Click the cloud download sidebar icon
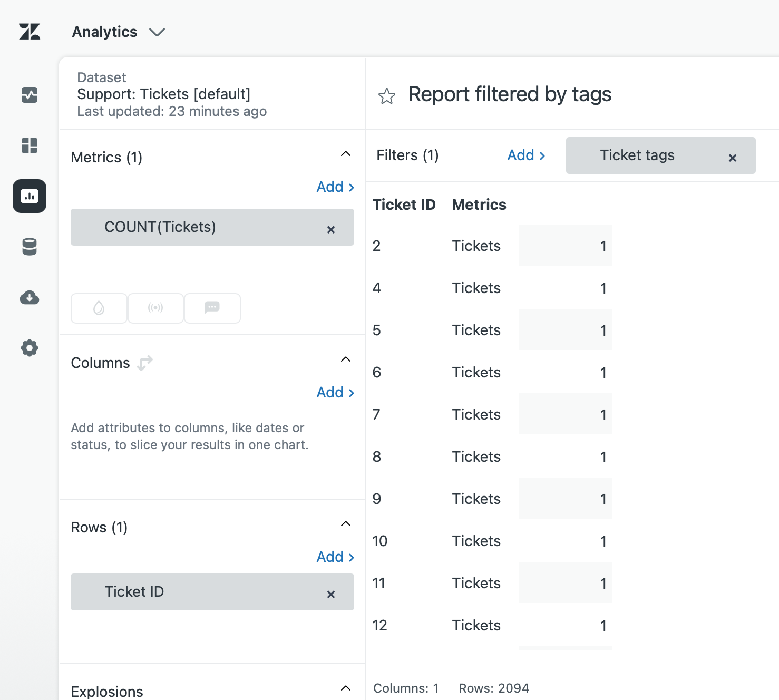779x700 pixels. (x=30, y=297)
